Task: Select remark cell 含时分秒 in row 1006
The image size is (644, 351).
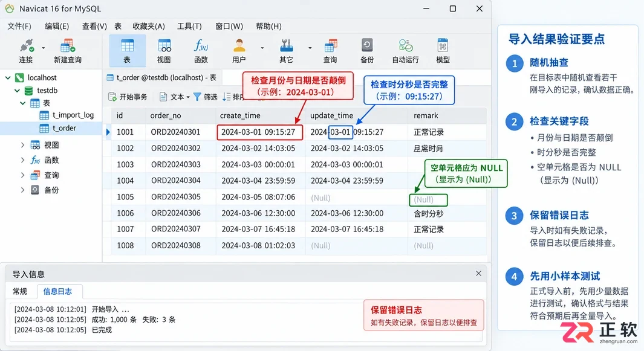Action: [447, 213]
